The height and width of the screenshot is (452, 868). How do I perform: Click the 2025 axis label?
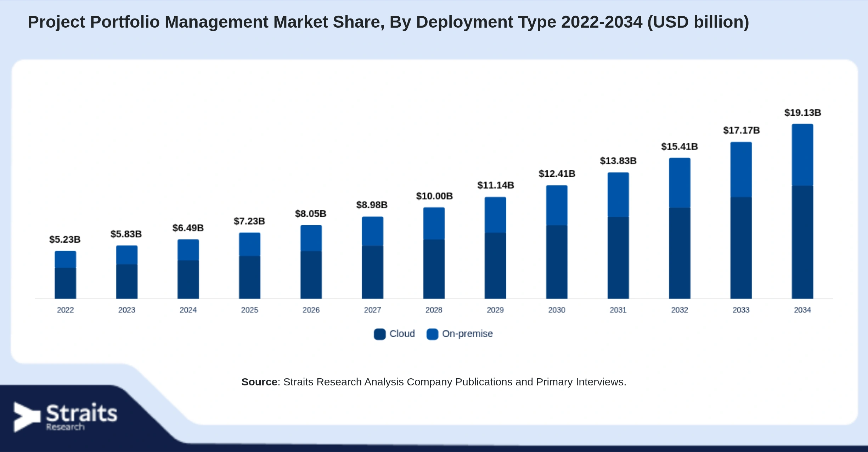(x=250, y=310)
